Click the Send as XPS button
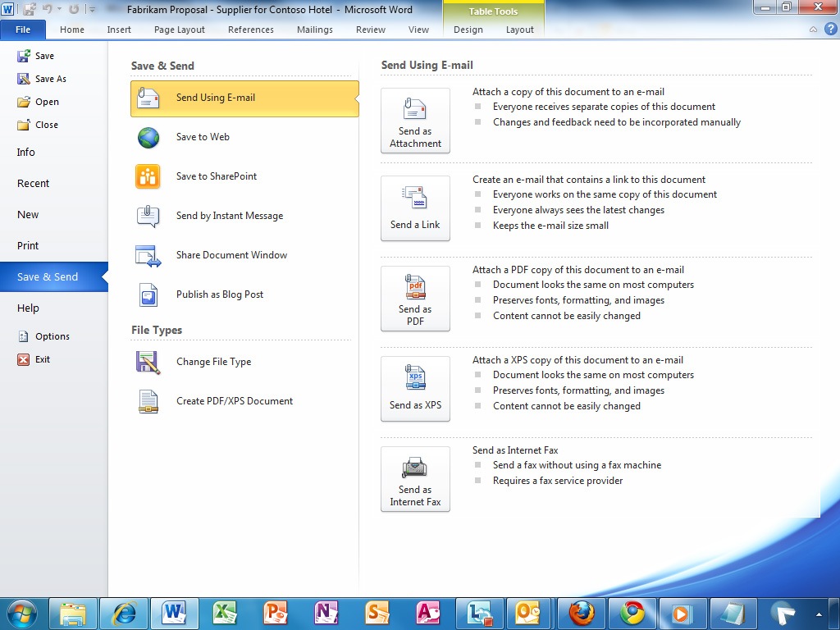Viewport: 840px width, 630px height. 415,389
